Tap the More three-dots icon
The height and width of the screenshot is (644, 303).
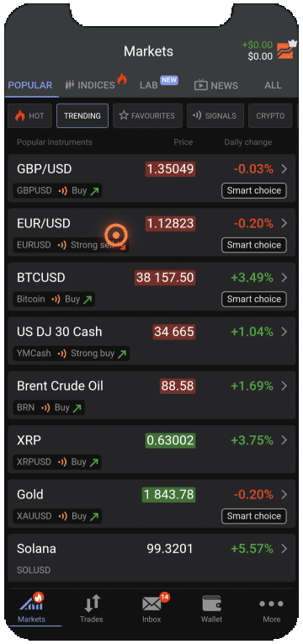[x=271, y=604]
